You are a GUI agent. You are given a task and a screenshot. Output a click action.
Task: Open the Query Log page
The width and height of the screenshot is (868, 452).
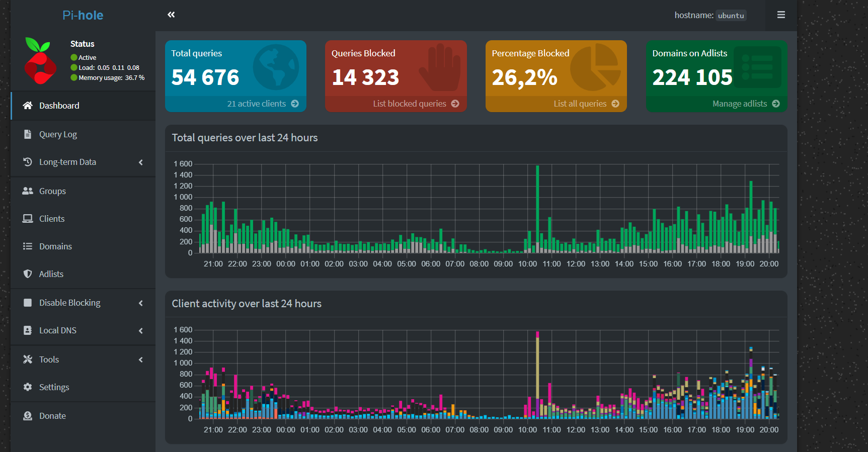click(x=83, y=134)
